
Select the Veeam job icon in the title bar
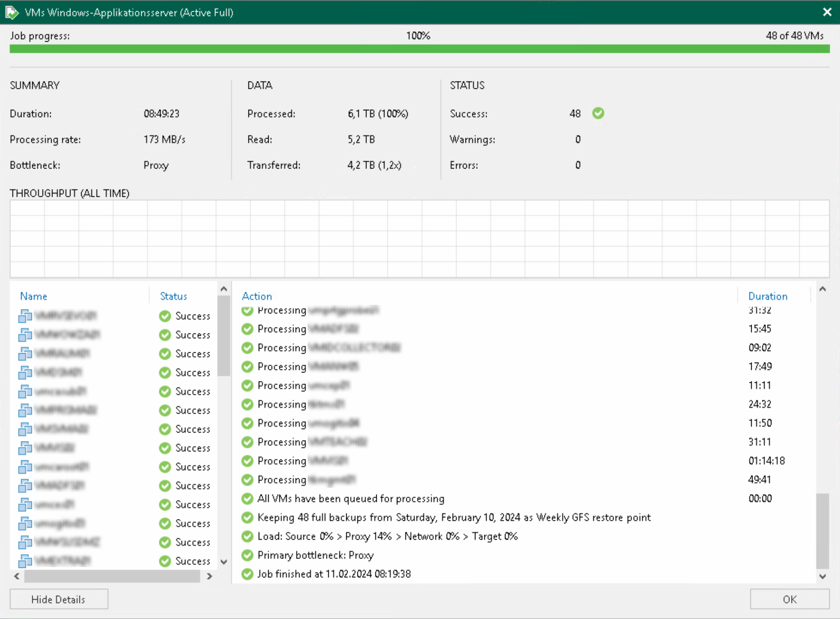pyautogui.click(x=12, y=12)
